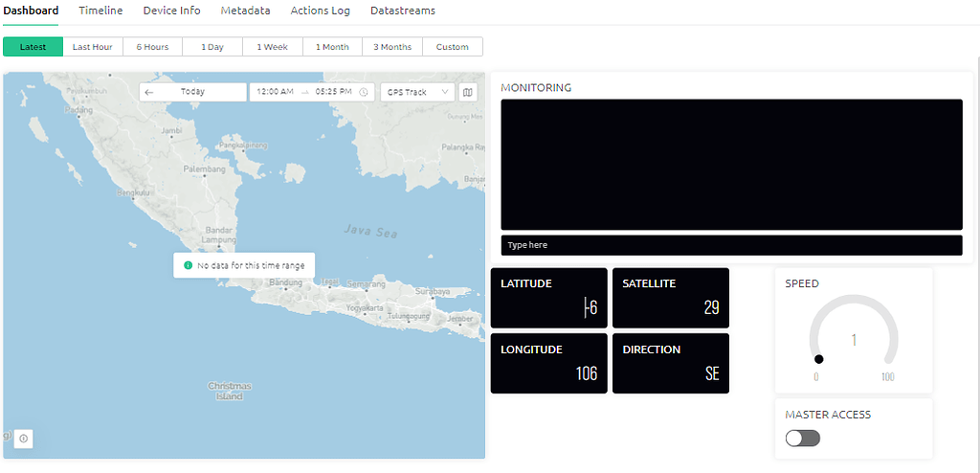
Task: Select the 1 Month range
Action: (x=332, y=47)
